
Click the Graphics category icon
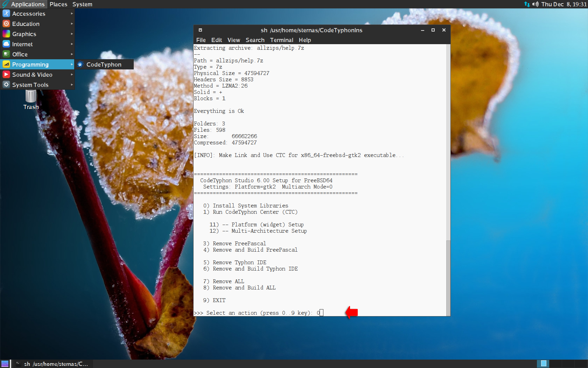coord(6,34)
